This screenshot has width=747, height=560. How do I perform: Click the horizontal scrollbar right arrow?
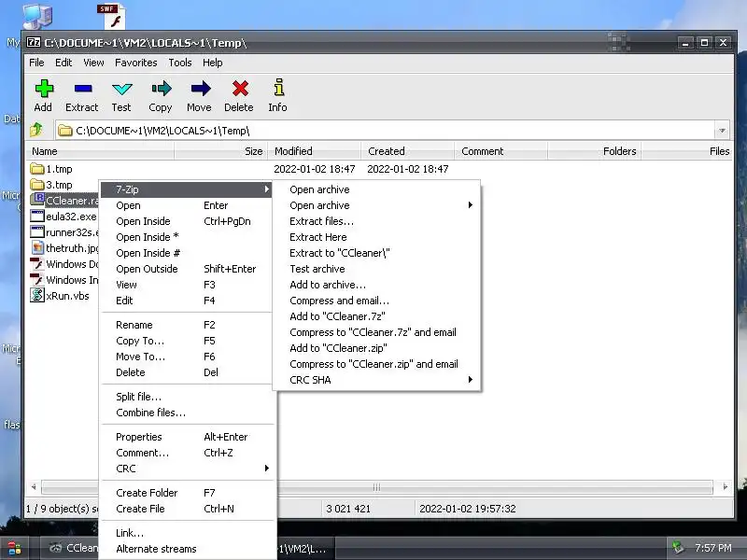click(x=725, y=486)
